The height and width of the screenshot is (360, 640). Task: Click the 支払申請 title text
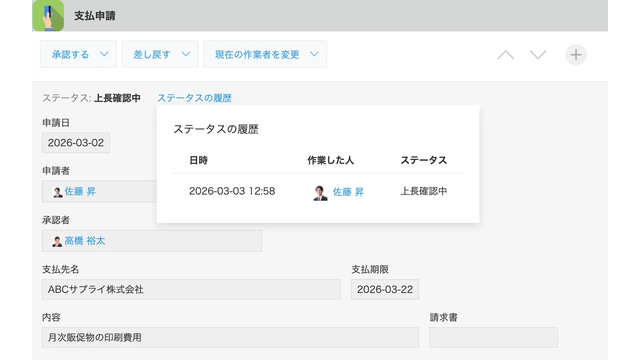[95, 16]
